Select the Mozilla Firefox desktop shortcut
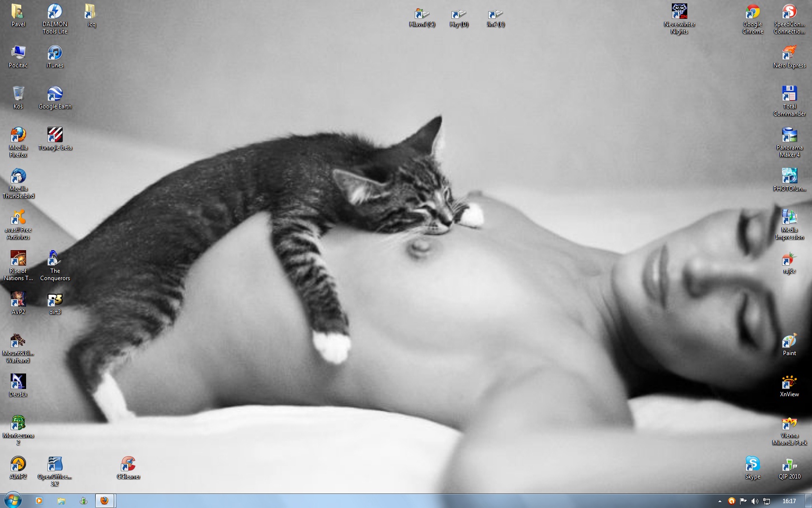812x508 pixels. 18,135
